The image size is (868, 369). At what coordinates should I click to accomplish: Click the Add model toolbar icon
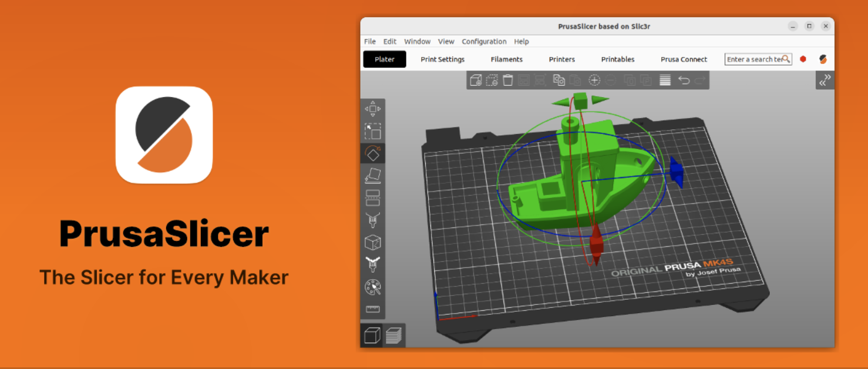(x=476, y=80)
